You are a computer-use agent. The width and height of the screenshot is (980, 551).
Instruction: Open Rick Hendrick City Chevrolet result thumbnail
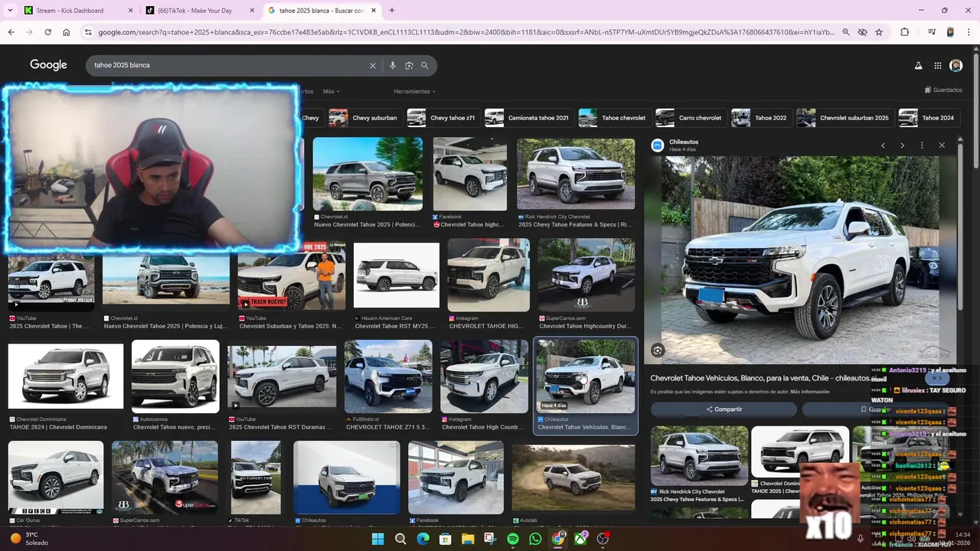[576, 174]
